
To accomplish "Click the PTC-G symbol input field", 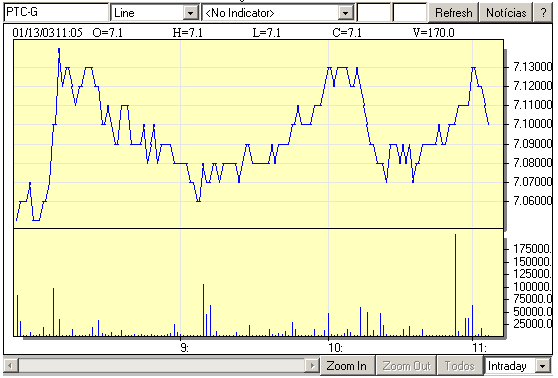I will tap(56, 13).
